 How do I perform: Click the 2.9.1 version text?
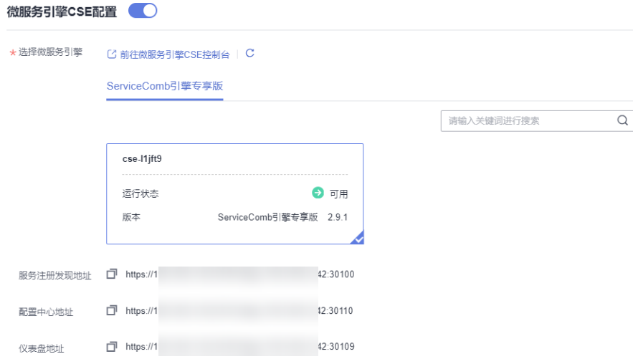point(338,217)
